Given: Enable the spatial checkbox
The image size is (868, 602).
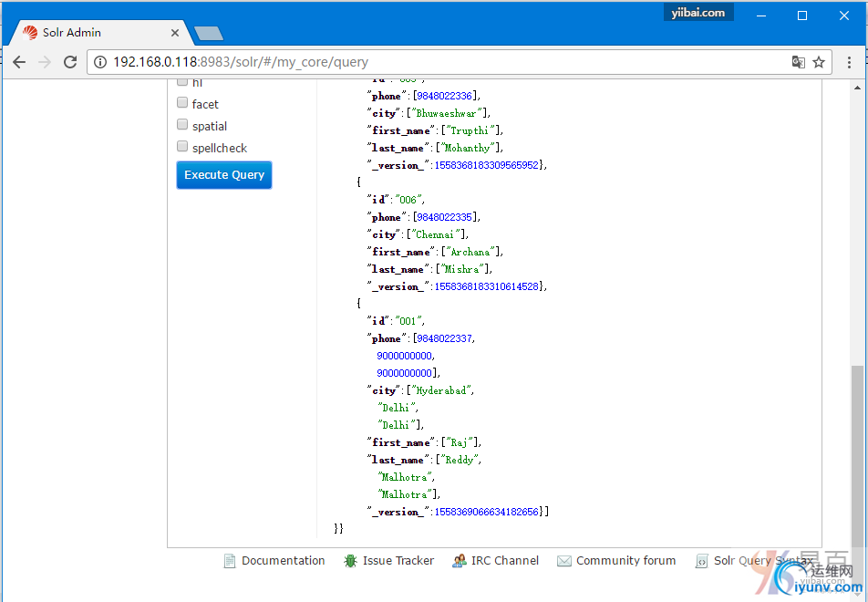Looking at the screenshot, I should [182, 124].
